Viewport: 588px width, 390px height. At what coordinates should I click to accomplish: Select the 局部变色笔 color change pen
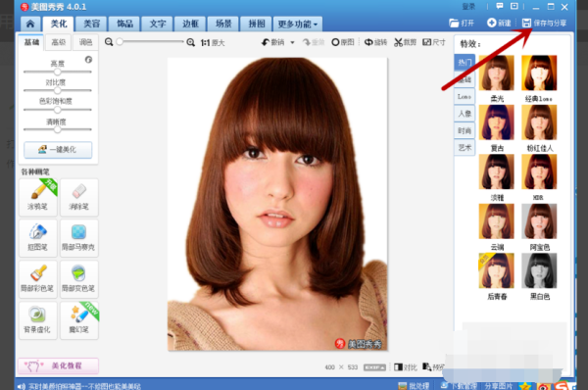(79, 279)
